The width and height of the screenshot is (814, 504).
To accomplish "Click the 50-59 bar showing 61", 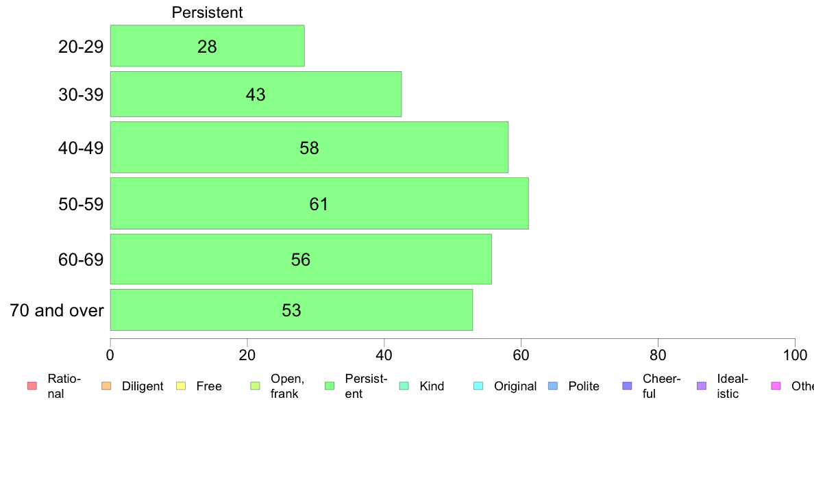I will click(x=319, y=203).
